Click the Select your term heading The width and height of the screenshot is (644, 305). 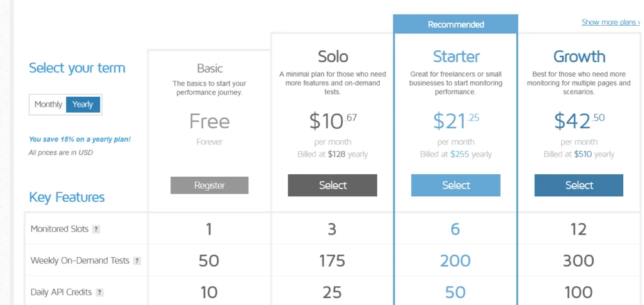coord(77,68)
